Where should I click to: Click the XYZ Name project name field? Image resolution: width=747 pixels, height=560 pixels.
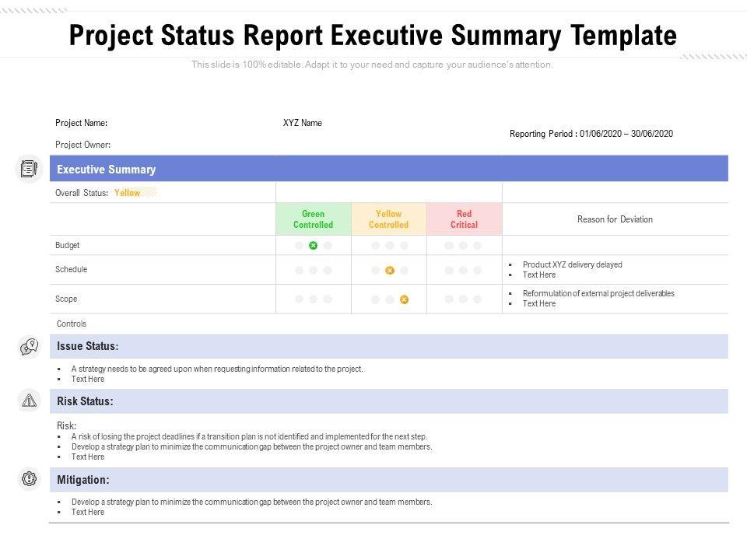[x=303, y=123]
